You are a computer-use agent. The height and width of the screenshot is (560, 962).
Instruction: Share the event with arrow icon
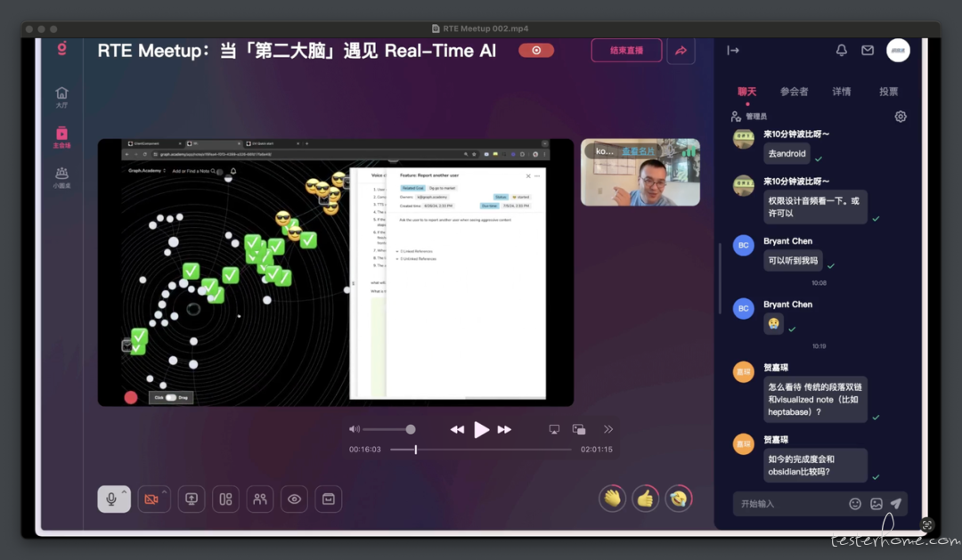681,50
